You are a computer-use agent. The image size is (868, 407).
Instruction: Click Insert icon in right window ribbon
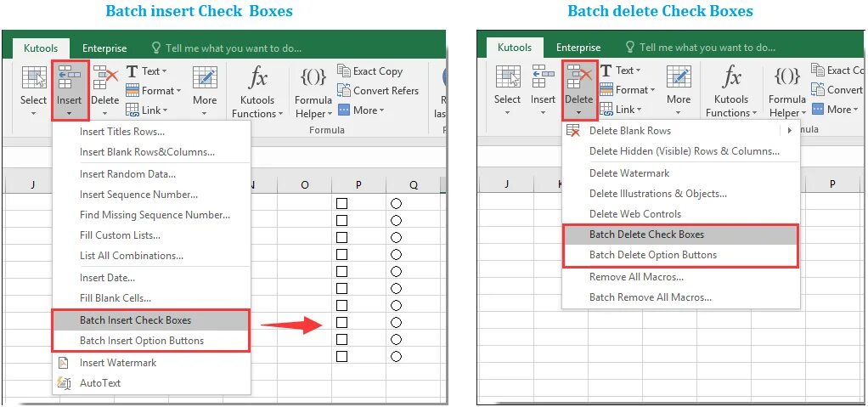coord(543,76)
